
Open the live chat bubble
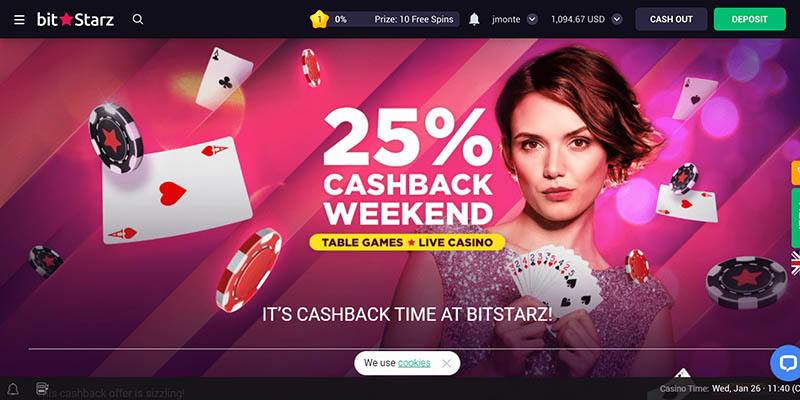click(x=786, y=363)
